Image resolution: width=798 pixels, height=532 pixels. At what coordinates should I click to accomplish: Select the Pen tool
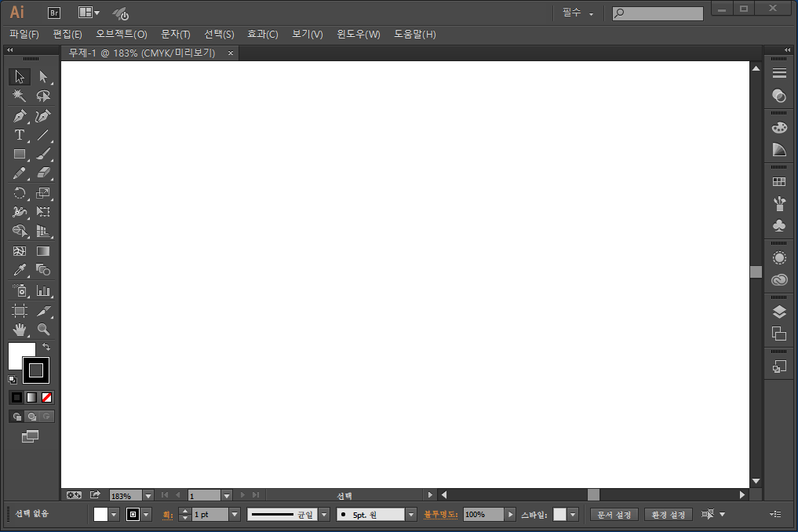pos(20,116)
